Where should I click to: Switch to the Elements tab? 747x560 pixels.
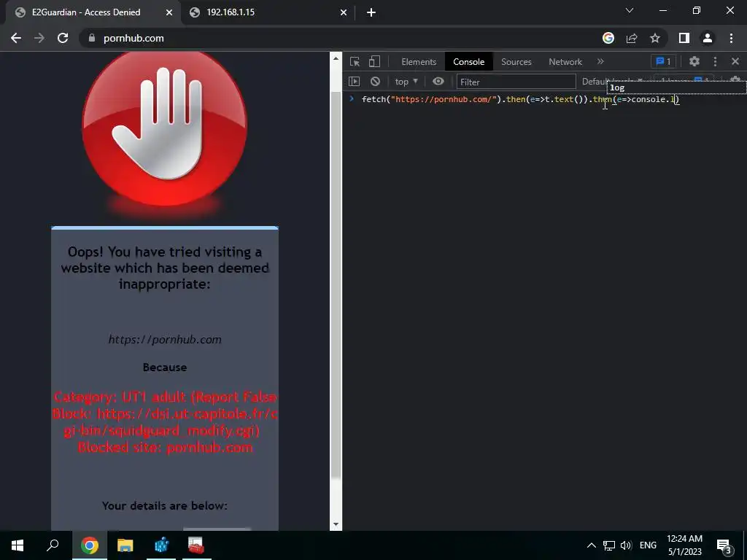coord(419,61)
